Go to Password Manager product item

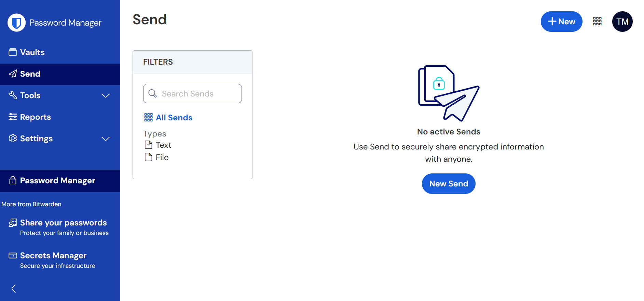[57, 181]
